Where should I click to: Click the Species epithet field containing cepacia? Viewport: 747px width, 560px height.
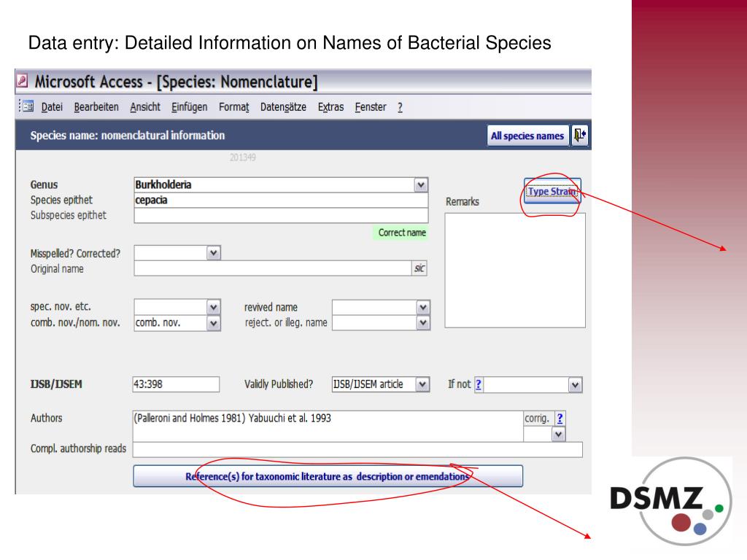pos(281,200)
